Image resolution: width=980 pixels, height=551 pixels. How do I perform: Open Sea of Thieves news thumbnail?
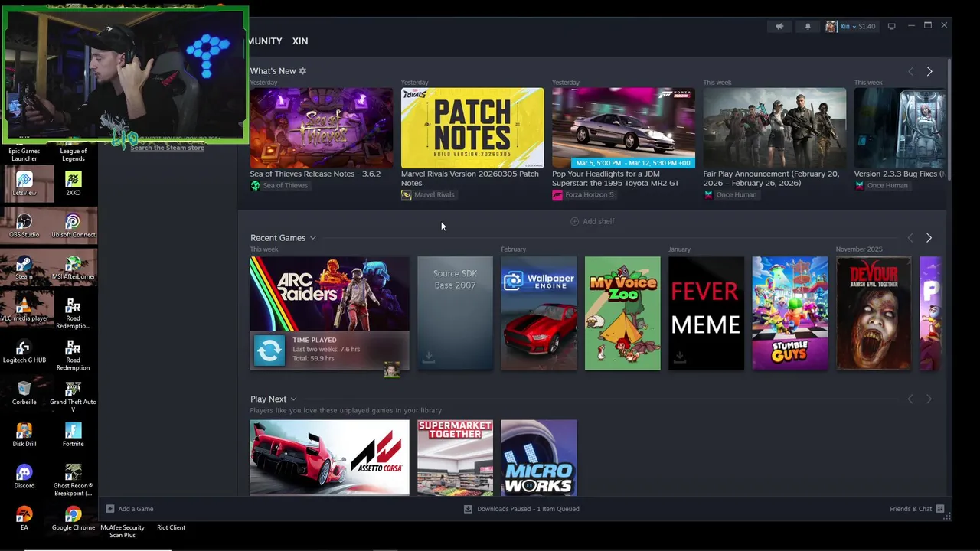click(x=321, y=128)
